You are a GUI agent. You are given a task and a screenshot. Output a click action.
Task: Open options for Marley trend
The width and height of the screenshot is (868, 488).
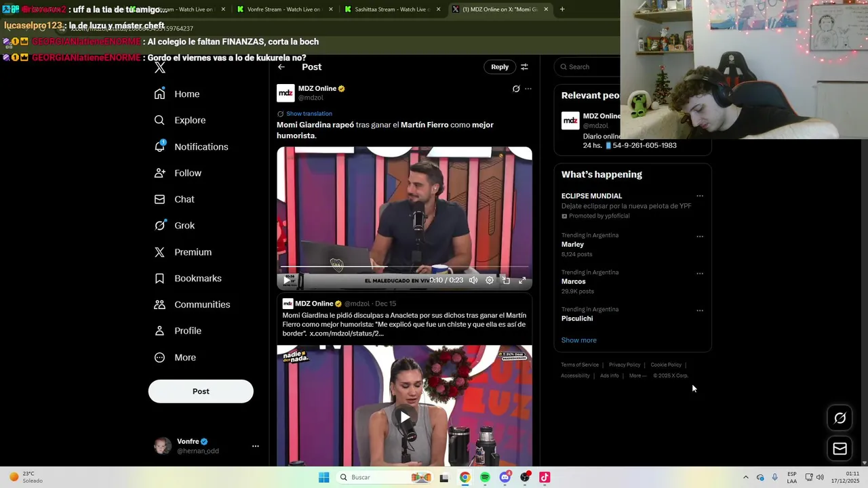point(700,237)
